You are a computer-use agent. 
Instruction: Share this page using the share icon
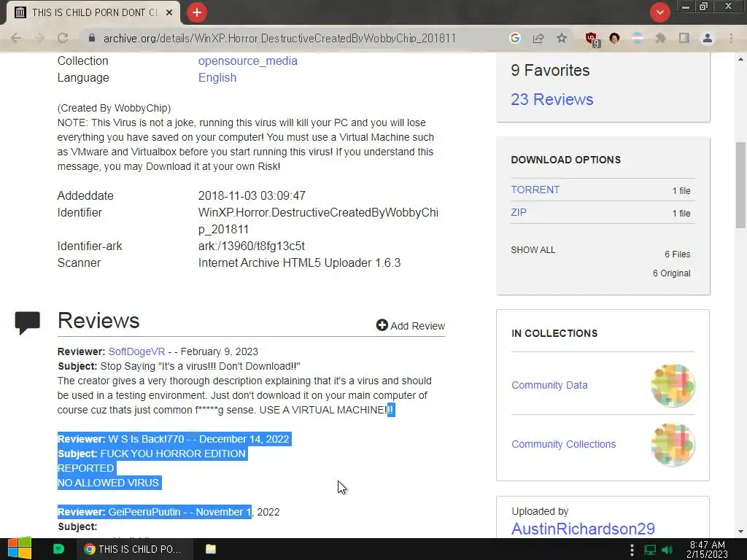[538, 38]
